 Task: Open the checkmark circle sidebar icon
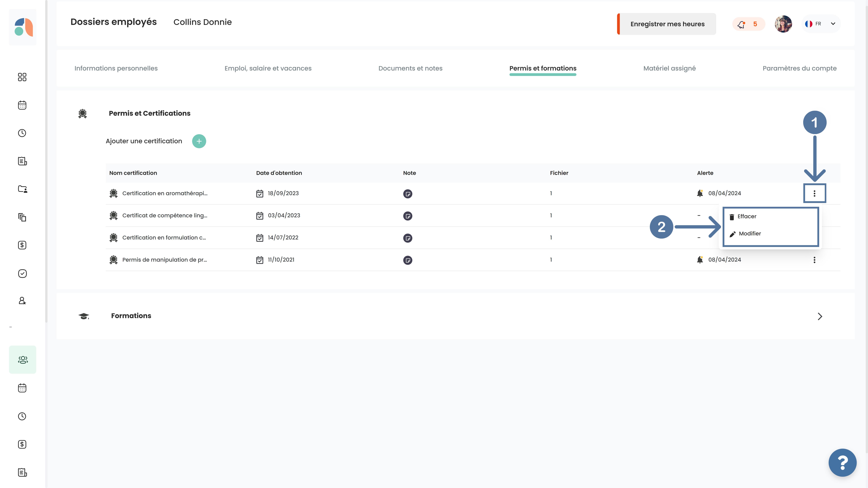coord(22,273)
